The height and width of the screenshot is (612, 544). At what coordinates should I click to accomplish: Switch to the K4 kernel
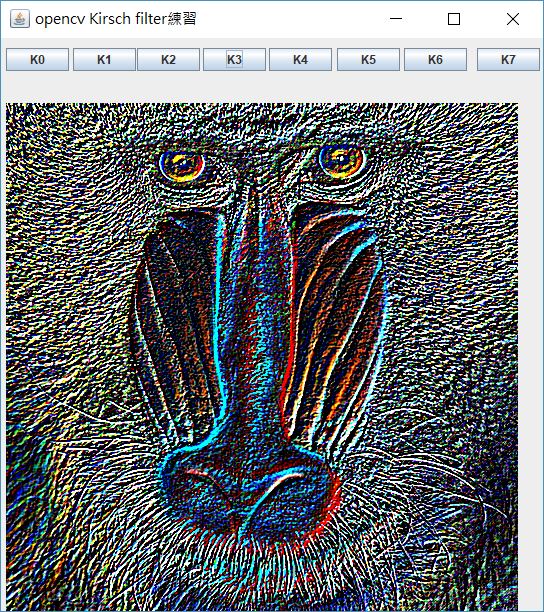click(x=300, y=59)
